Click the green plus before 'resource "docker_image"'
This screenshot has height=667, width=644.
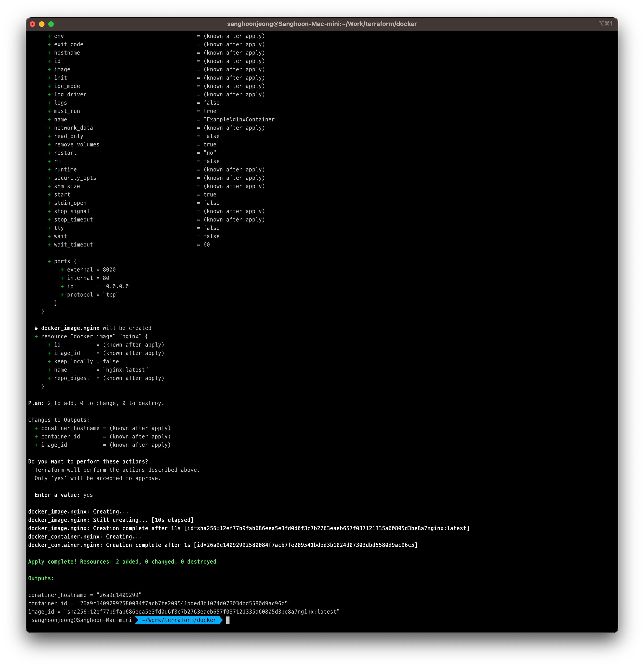36,337
